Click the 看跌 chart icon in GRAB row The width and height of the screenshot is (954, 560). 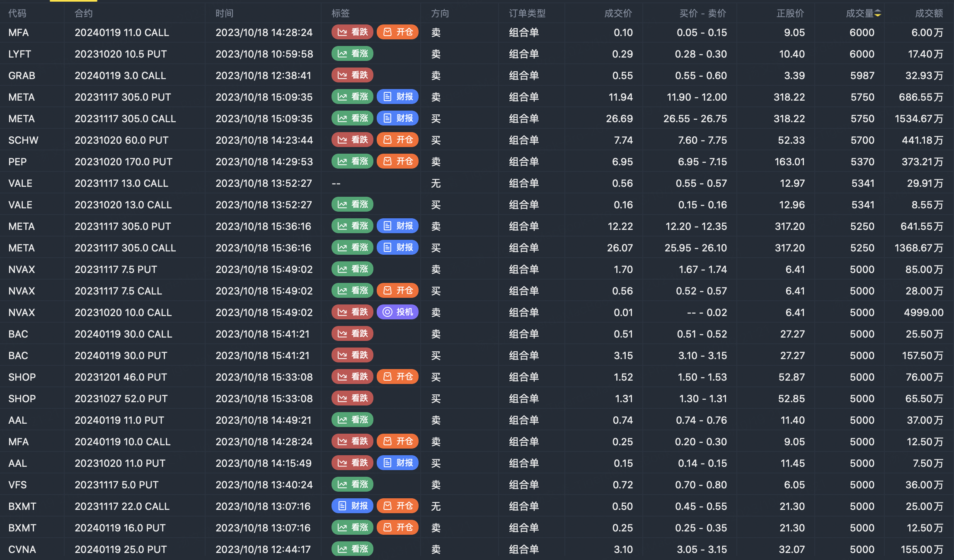point(342,75)
